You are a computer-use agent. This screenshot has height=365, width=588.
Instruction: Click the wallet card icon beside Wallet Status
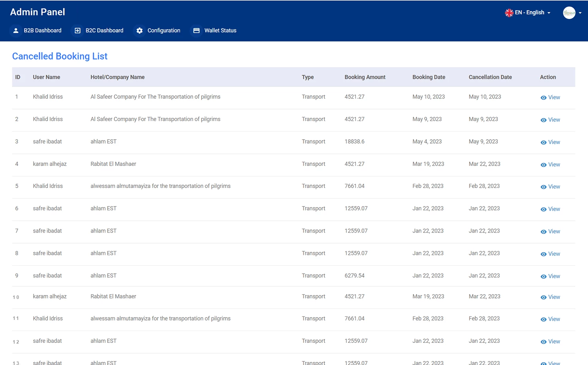click(197, 30)
